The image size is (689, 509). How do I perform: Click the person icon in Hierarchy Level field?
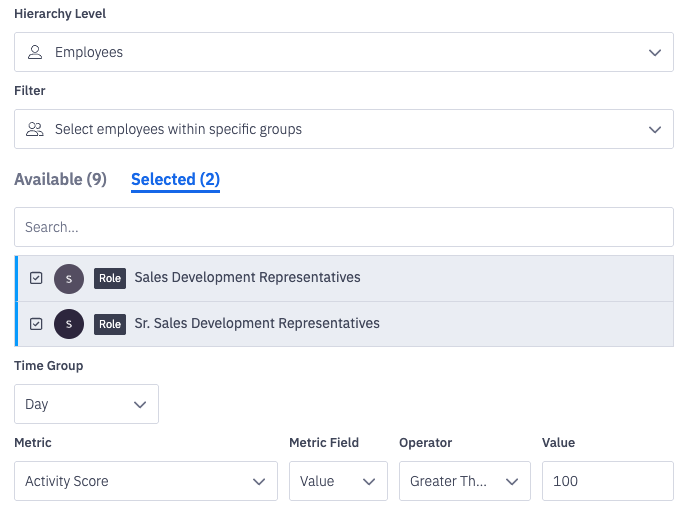click(35, 52)
